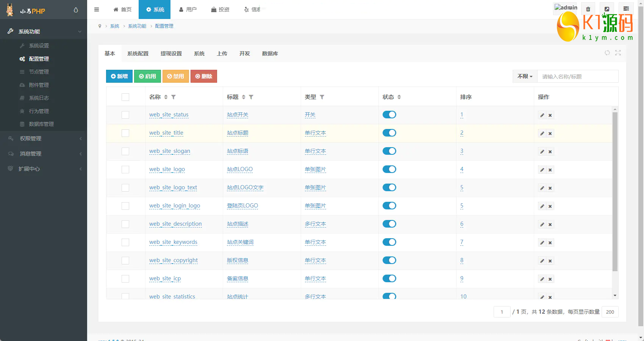
Task: Click the refresh icon above the table
Action: [607, 53]
